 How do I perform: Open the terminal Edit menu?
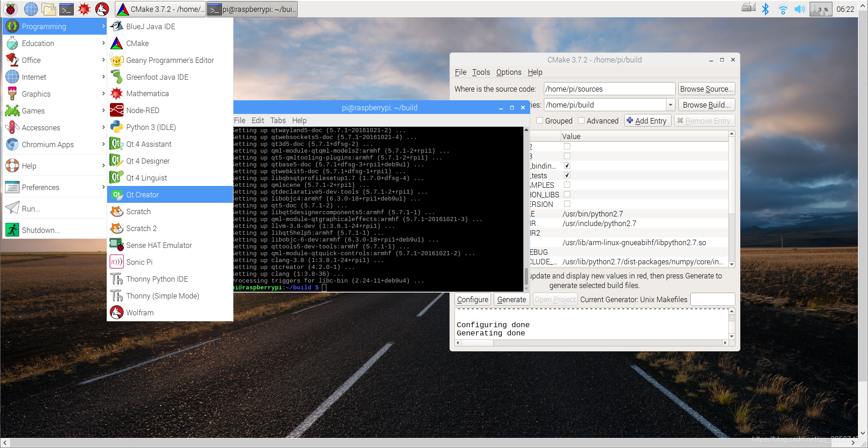tap(258, 120)
